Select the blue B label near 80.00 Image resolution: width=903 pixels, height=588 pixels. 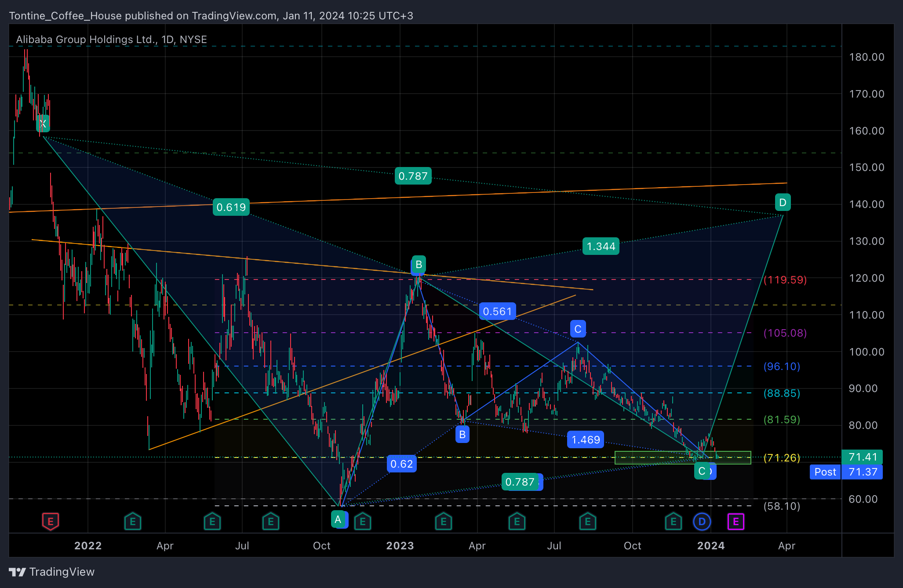pos(462,435)
